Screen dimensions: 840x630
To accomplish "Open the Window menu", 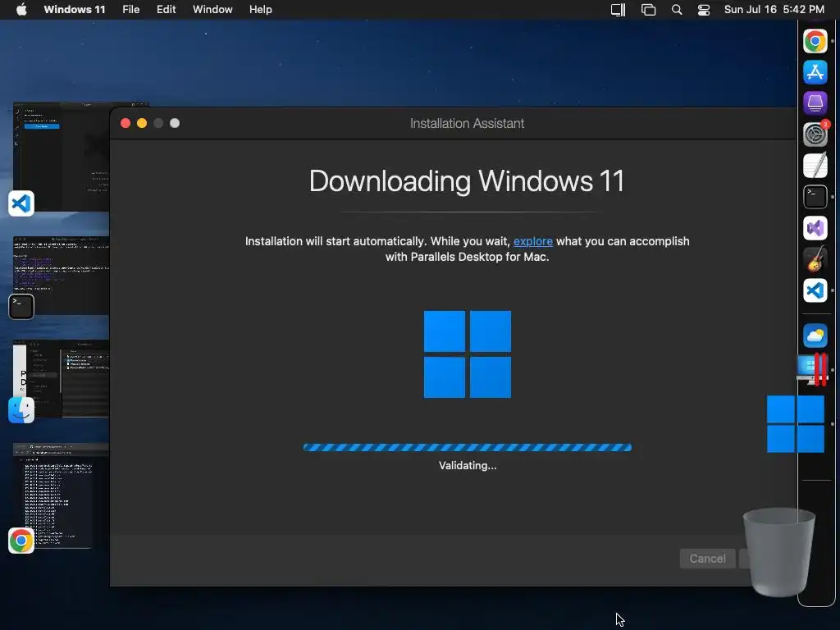I will (x=212, y=10).
